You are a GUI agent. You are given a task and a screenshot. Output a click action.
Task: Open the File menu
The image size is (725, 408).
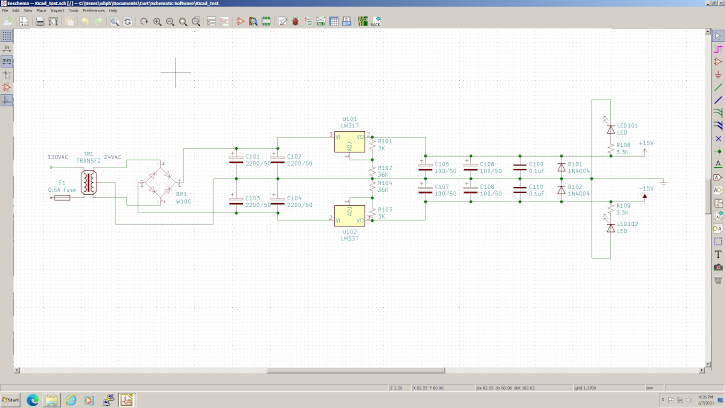(5, 10)
